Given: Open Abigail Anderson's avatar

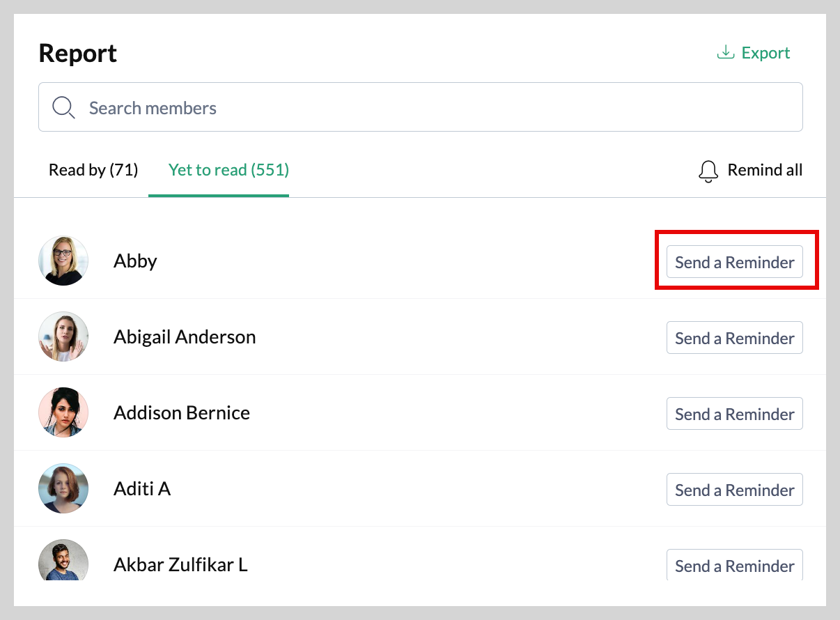Looking at the screenshot, I should click(63, 336).
